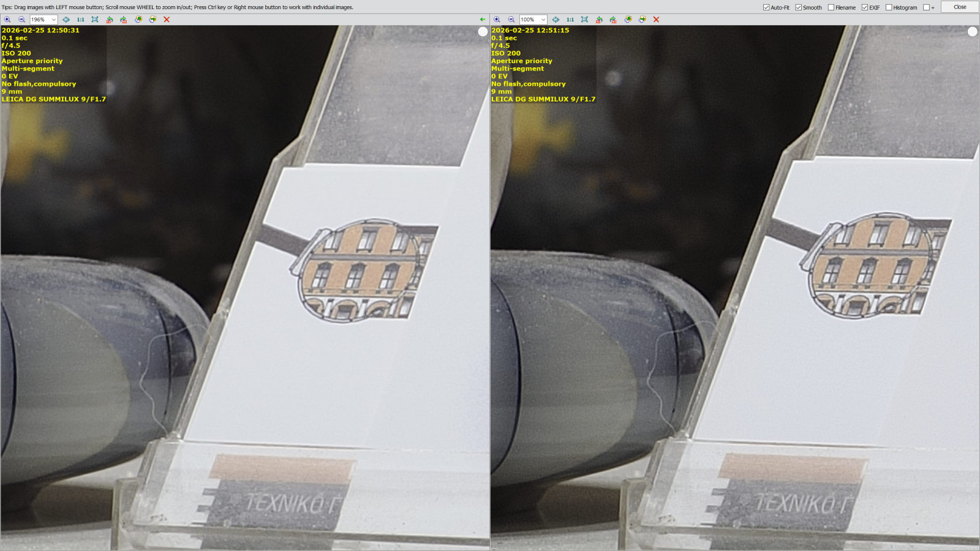Open the right pane zoom level dropdown
The image size is (980, 551).
[543, 20]
